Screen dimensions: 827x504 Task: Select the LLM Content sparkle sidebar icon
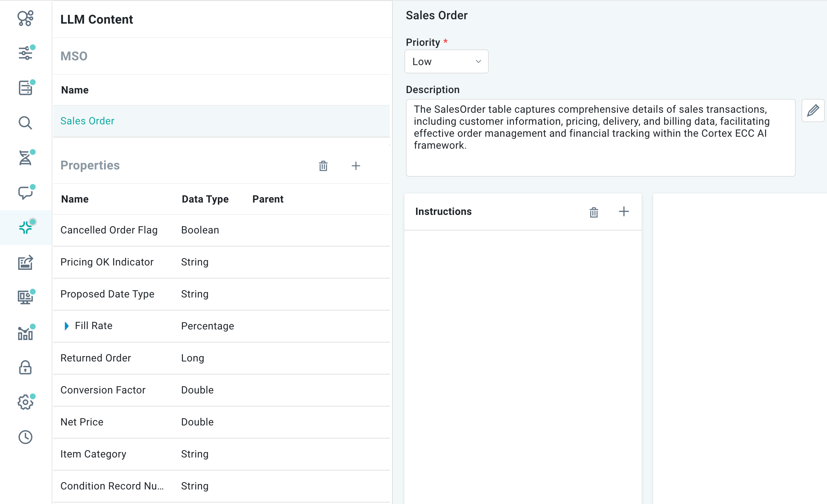[25, 228]
